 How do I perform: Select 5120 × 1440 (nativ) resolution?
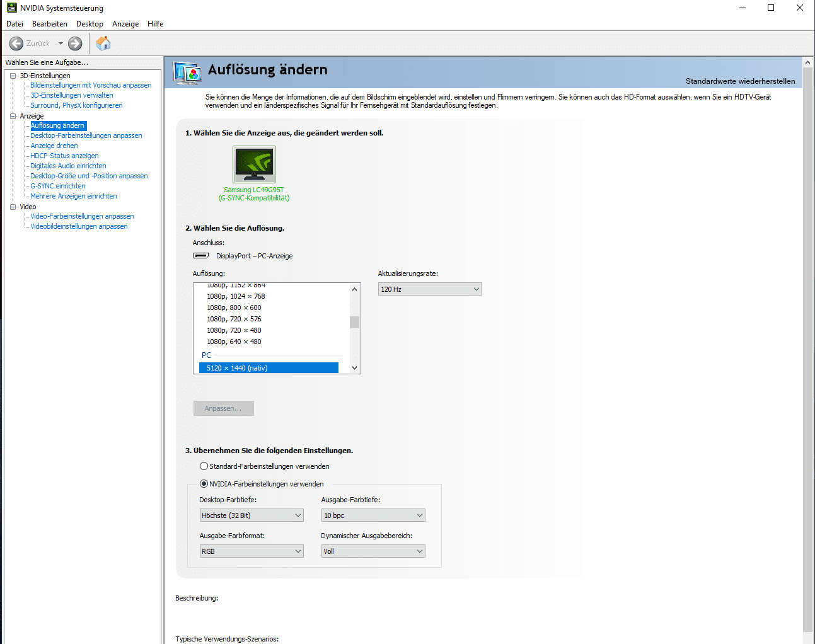pos(269,368)
